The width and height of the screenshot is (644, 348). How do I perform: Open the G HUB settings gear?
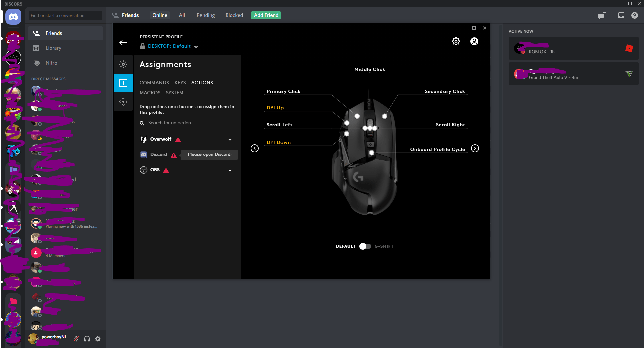[456, 41]
